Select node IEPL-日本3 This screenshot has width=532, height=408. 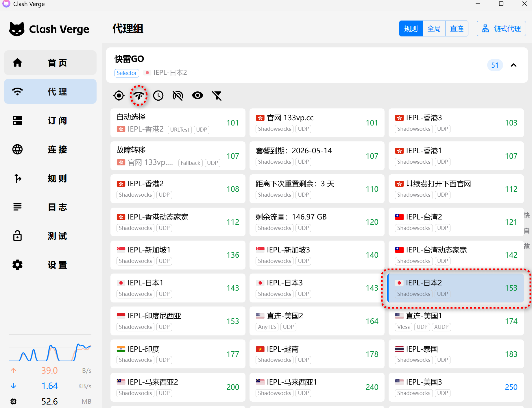317,288
